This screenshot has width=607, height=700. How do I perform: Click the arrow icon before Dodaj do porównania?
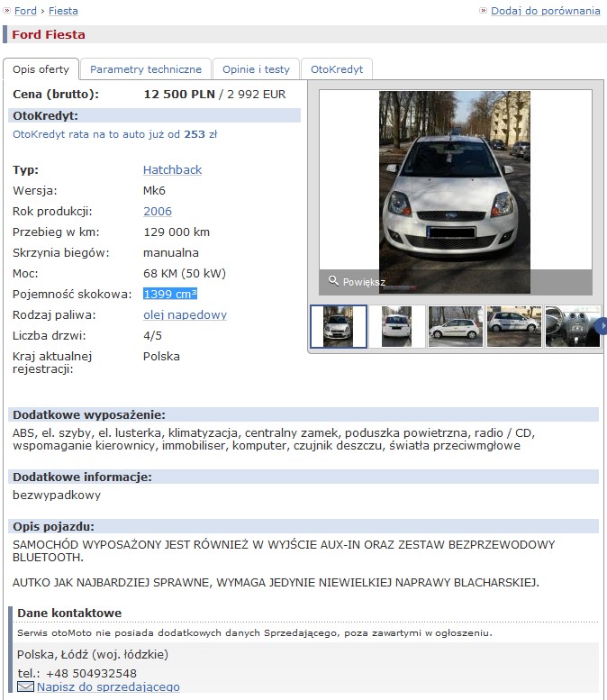pyautogui.click(x=483, y=10)
